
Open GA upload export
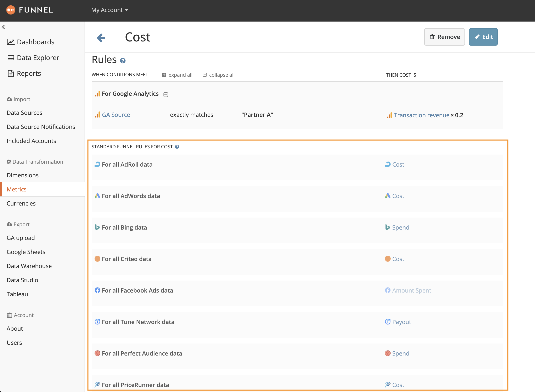click(x=21, y=238)
